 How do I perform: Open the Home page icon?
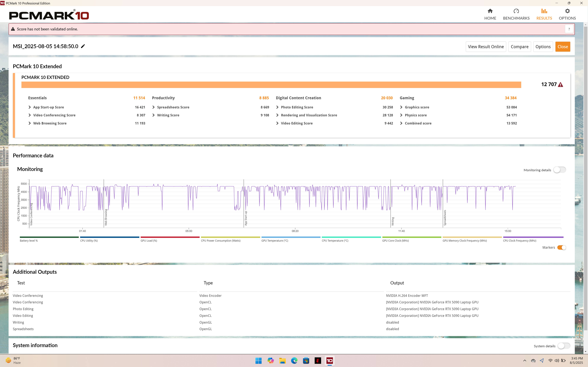490,11
